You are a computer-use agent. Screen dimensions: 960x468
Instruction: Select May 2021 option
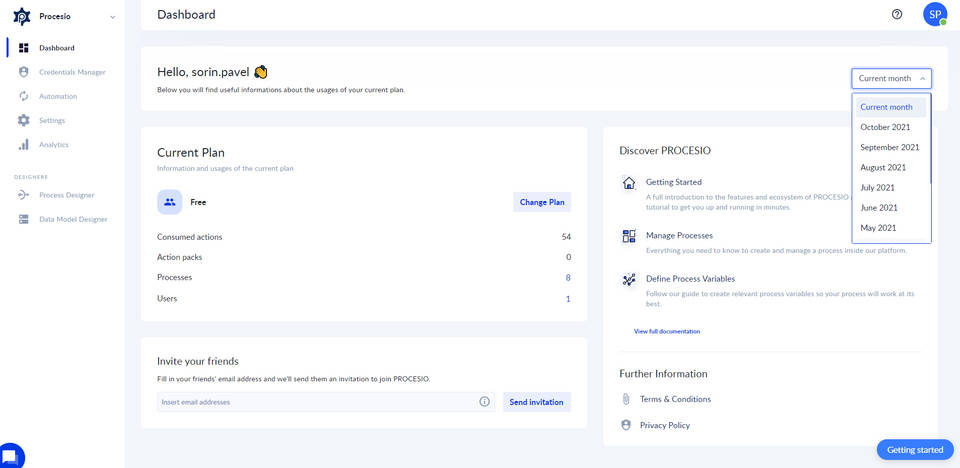[891, 228]
